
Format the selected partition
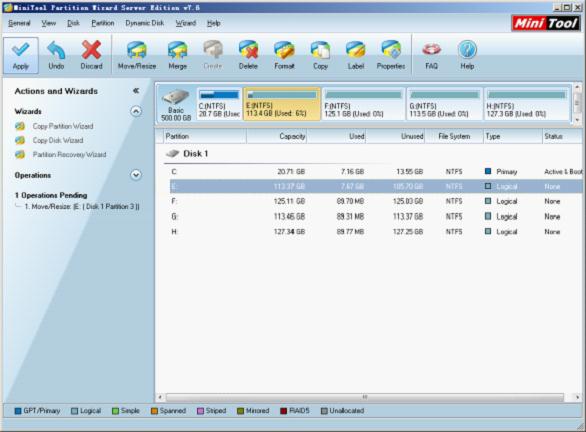point(284,55)
